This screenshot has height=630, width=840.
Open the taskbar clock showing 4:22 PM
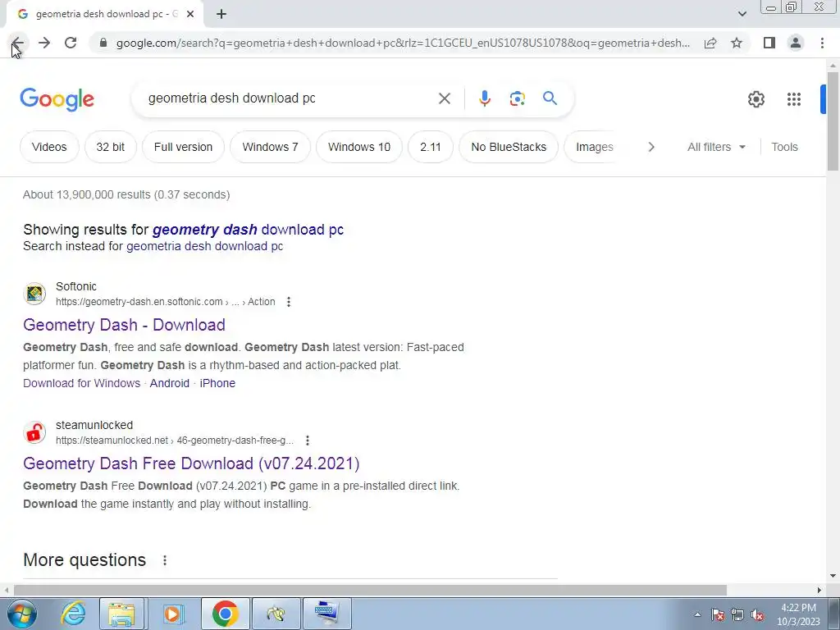coord(798,615)
